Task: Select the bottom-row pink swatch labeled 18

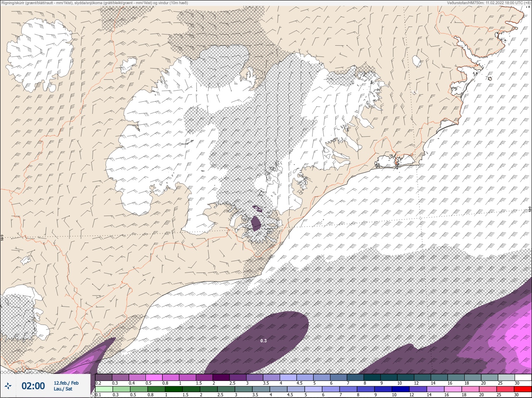Action: click(470, 389)
